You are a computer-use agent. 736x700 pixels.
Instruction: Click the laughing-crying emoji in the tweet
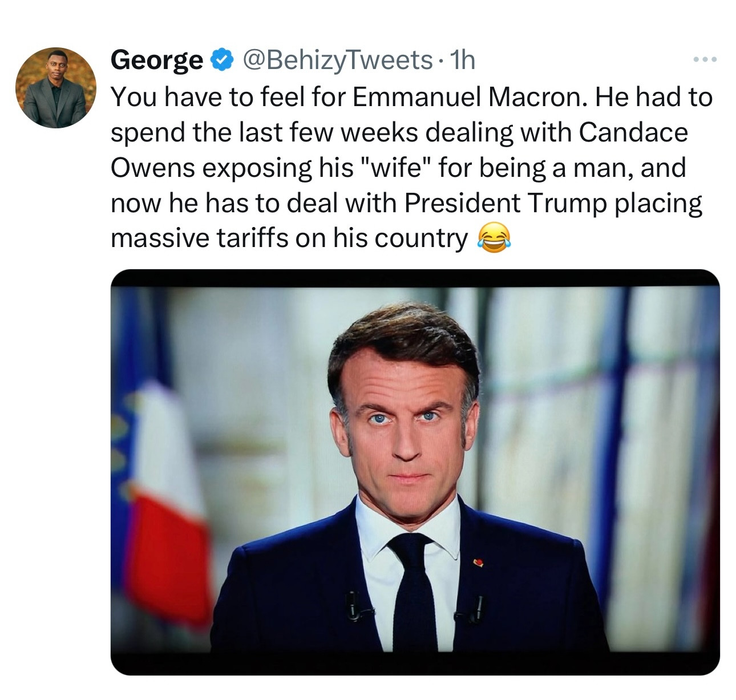(492, 238)
